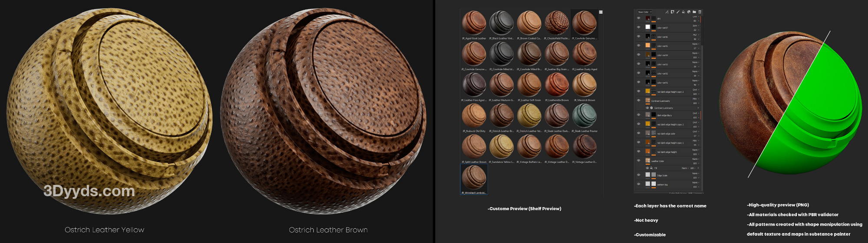The width and height of the screenshot is (868, 243).
Task: Toggle visibility of color var05 layer
Action: pyautogui.click(x=638, y=45)
